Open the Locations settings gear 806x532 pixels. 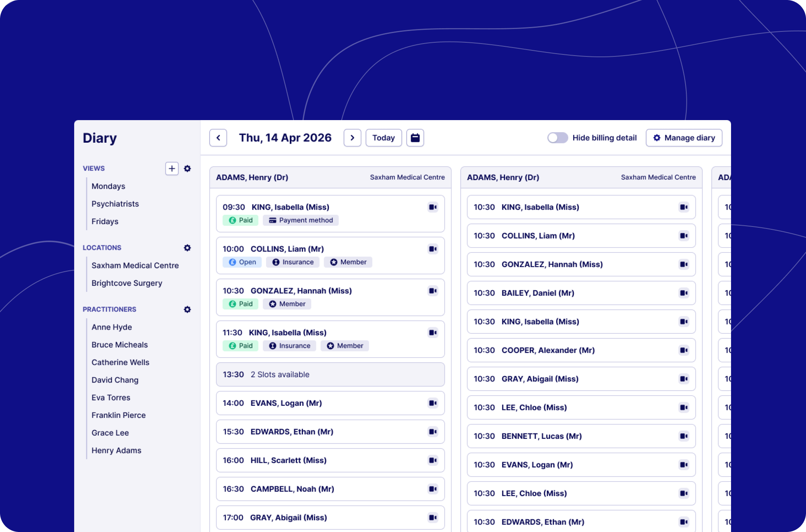tap(187, 248)
